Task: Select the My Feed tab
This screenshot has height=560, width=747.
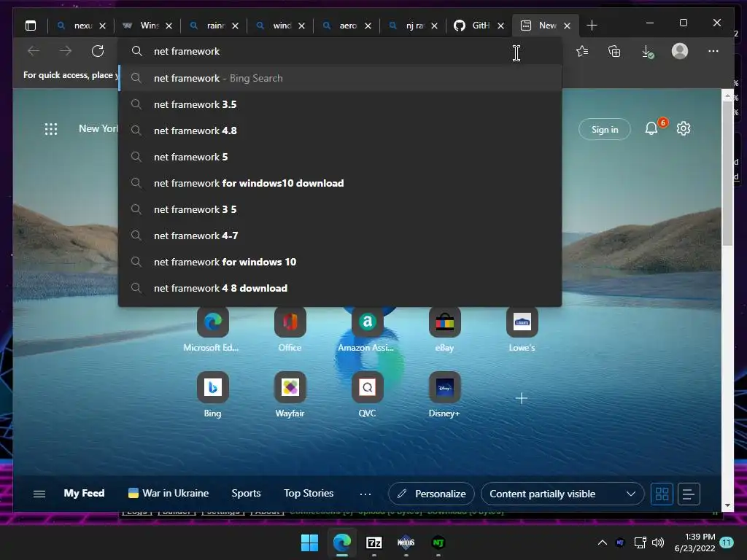Action: pyautogui.click(x=85, y=494)
